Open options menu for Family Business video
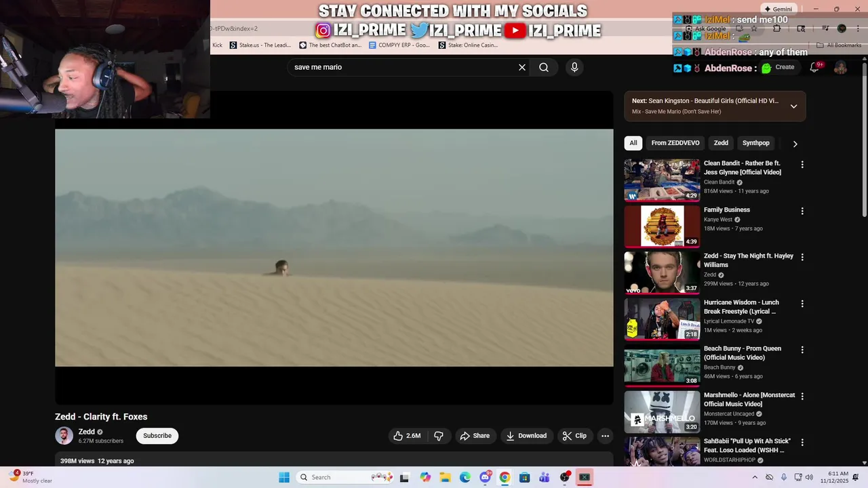 802,211
